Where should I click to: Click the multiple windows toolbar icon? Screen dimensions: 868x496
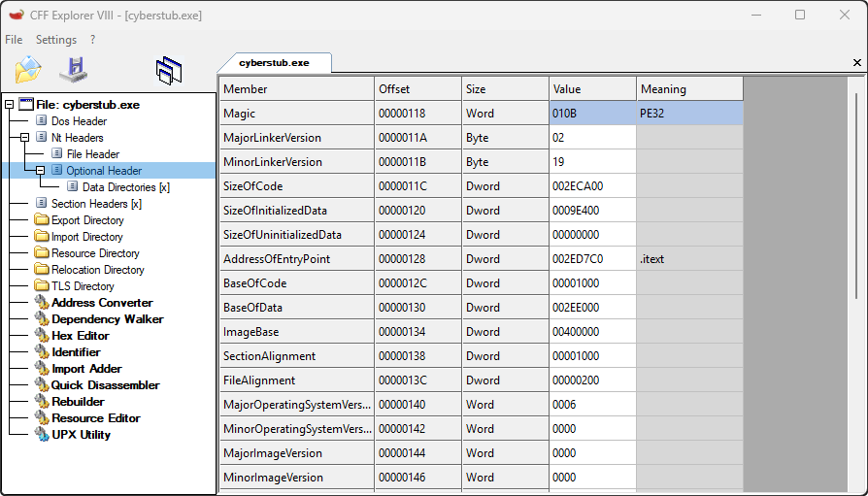pyautogui.click(x=169, y=70)
